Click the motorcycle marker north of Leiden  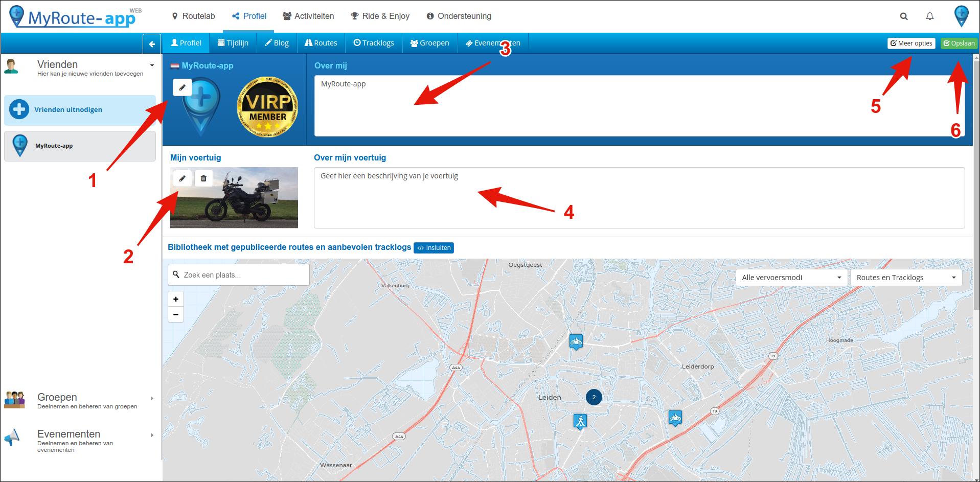point(576,341)
